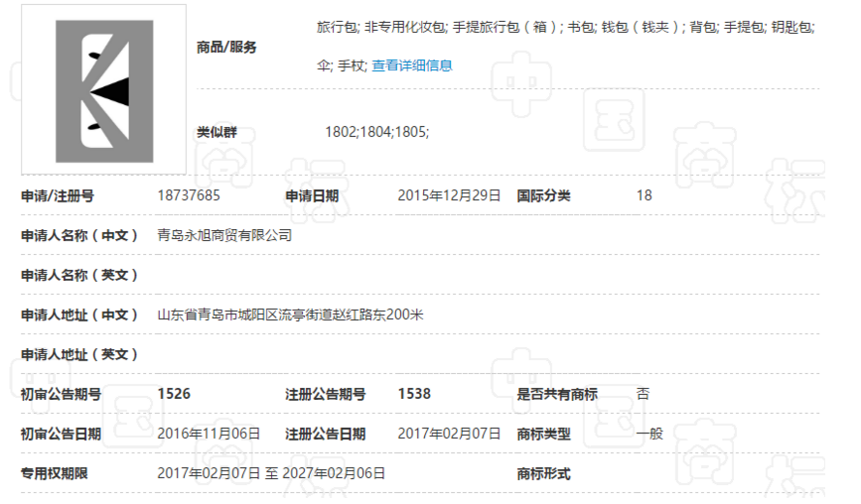Select preliminary announcement date 2016年11月06日

209,435
